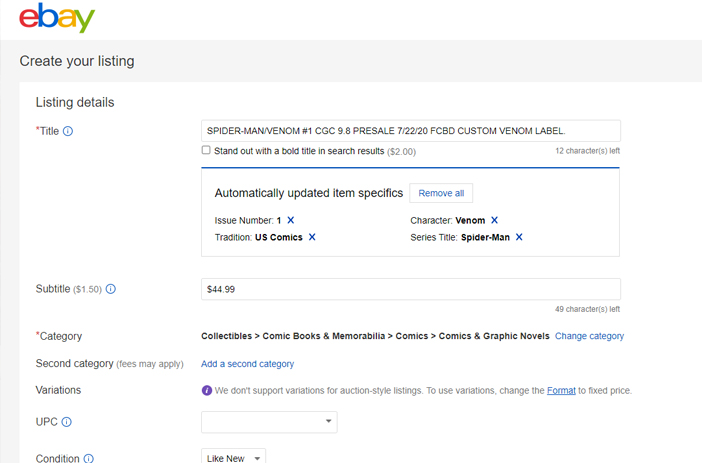The width and height of the screenshot is (702, 463).
Task: Remove the Issue Number item specific
Action: pos(291,220)
